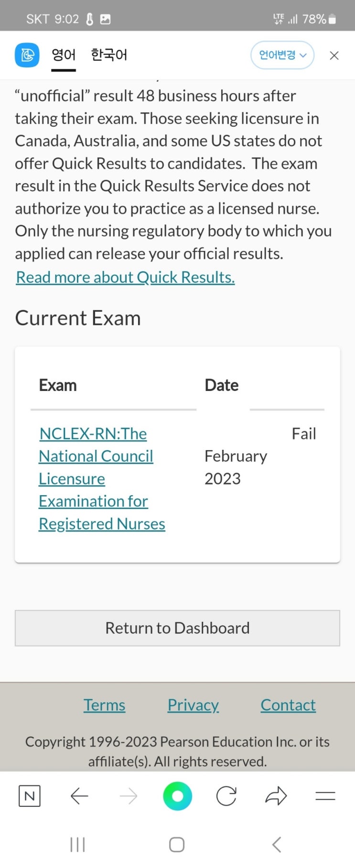
Task: Switch to the 한국어 tab
Action: [108, 55]
